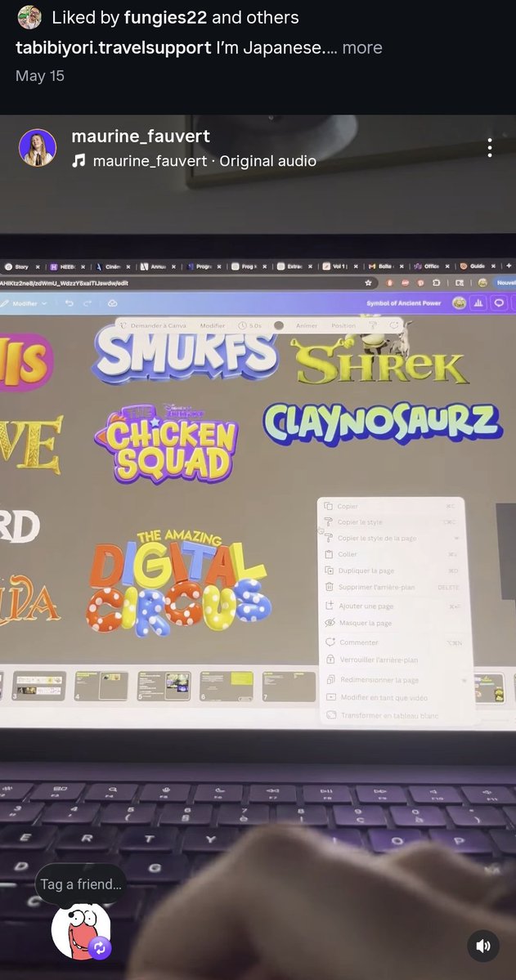Choose 'Supprimer l'arrière-plan' from the context menu
The height and width of the screenshot is (980, 516).
[393, 588]
